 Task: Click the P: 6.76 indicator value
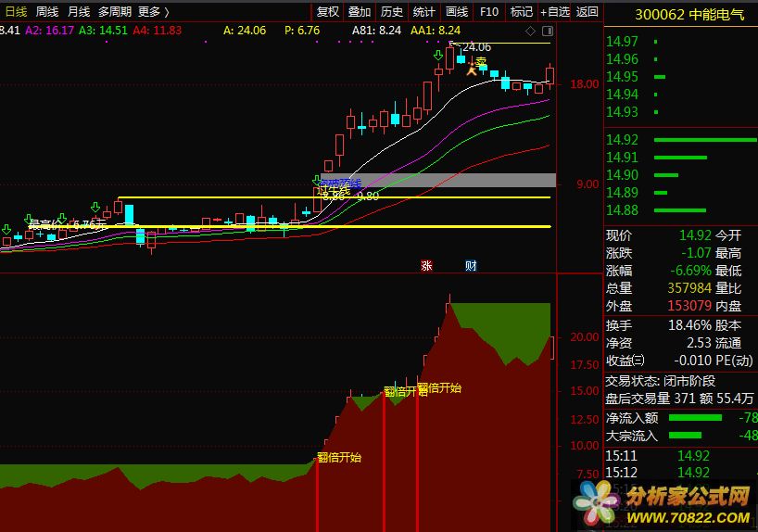pos(302,31)
